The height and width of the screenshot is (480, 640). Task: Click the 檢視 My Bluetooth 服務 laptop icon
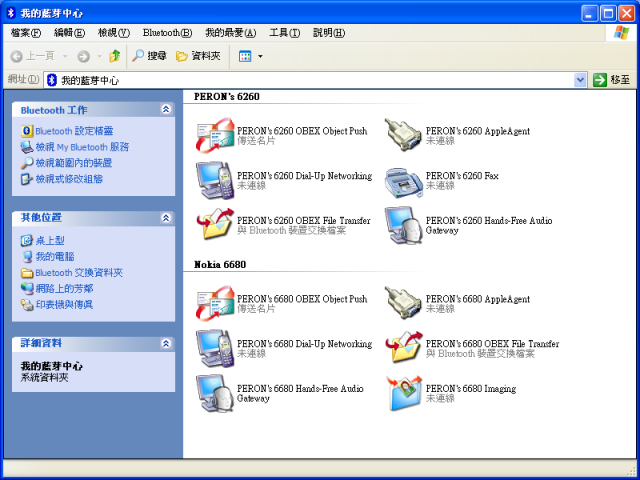tap(27, 147)
